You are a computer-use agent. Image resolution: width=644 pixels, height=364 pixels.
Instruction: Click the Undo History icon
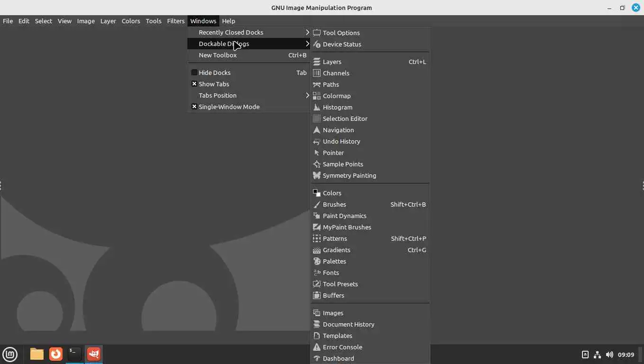coord(317,141)
